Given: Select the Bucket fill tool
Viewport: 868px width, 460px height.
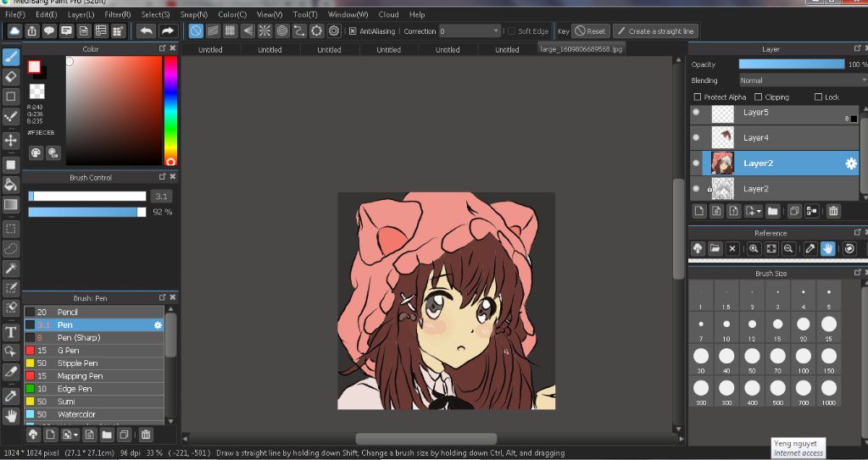Looking at the screenshot, I should (10, 185).
